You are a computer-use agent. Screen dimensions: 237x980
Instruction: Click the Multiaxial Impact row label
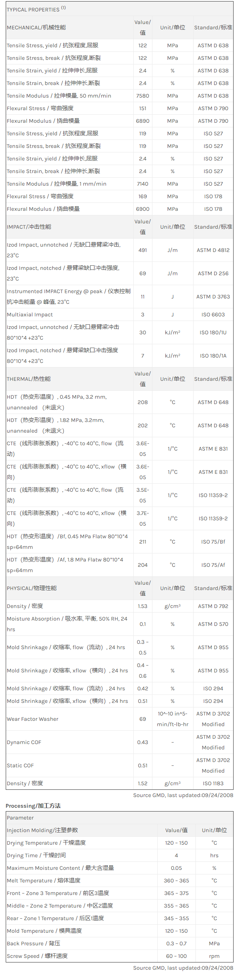(30, 314)
